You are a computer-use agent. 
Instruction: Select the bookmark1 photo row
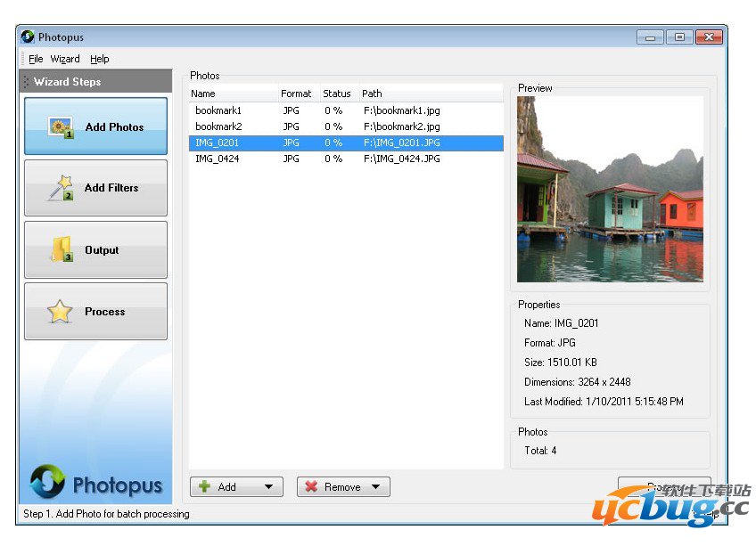coord(218,111)
